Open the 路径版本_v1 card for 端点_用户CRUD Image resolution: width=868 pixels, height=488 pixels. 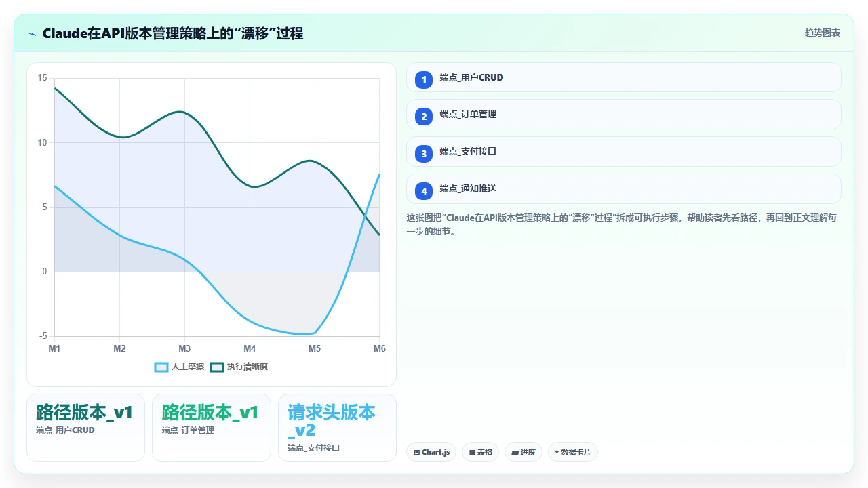85,428
